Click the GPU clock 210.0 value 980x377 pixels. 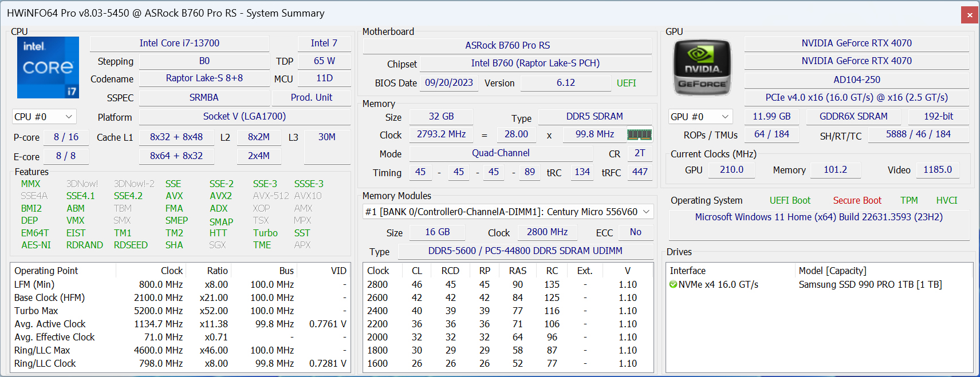731,170
